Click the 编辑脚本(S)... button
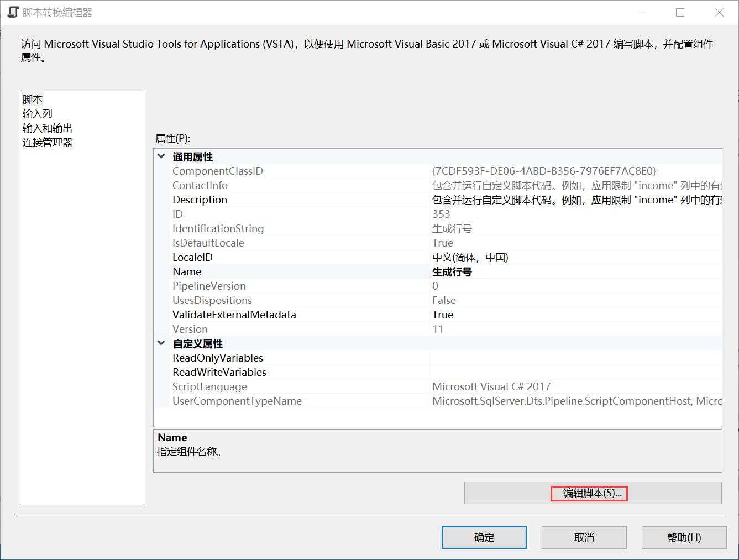This screenshot has height=560, width=739. click(593, 493)
